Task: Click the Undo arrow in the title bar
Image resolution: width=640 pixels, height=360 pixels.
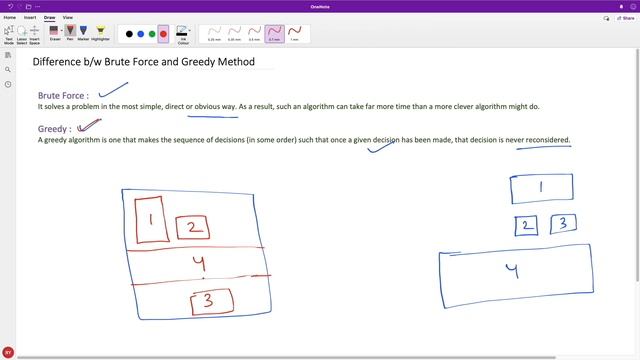Action: (10, 7)
